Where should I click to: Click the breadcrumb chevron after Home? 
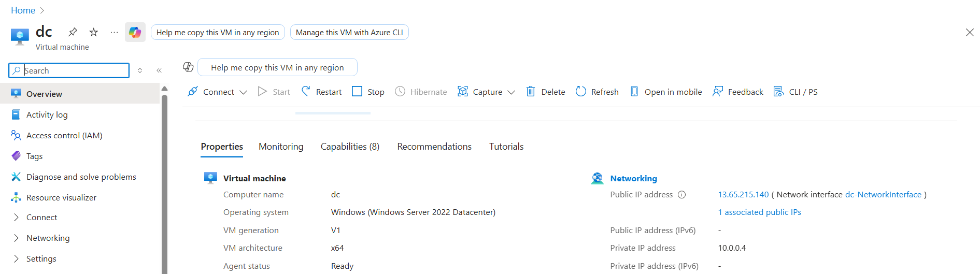point(42,10)
